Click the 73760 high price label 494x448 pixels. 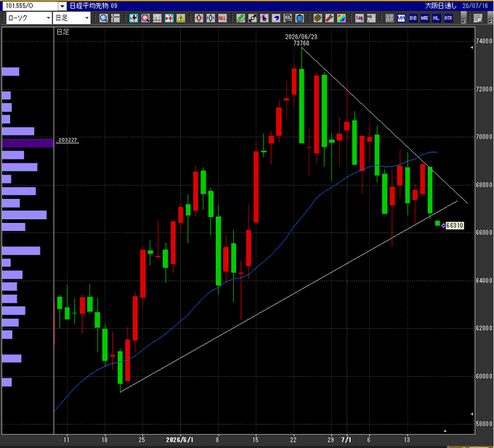coord(301,43)
